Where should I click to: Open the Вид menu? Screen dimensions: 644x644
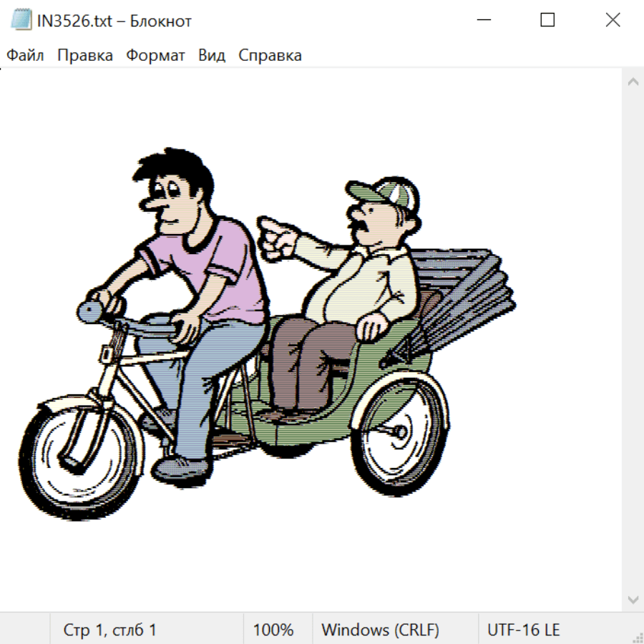(x=211, y=56)
